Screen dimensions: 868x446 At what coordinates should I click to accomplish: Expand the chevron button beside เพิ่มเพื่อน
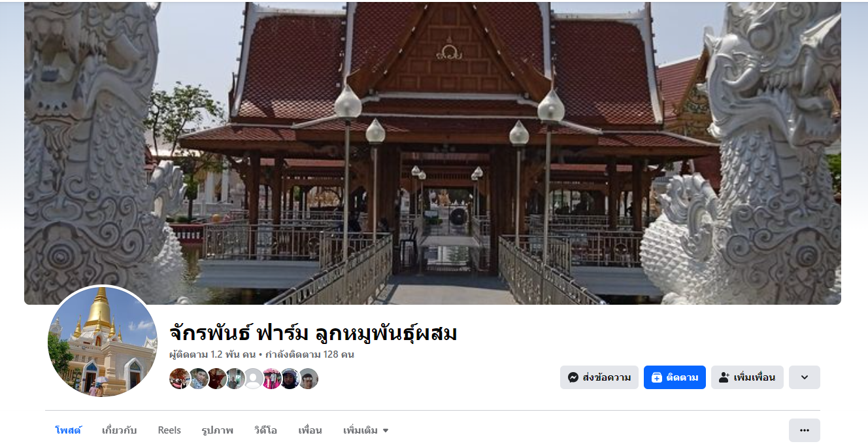click(805, 377)
